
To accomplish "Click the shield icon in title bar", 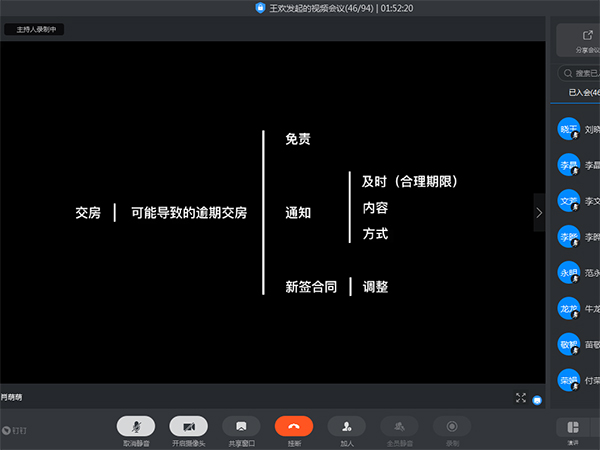I will pos(260,7).
